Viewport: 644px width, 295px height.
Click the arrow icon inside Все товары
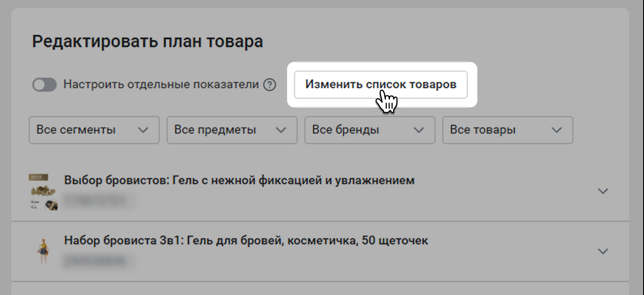pos(556,130)
